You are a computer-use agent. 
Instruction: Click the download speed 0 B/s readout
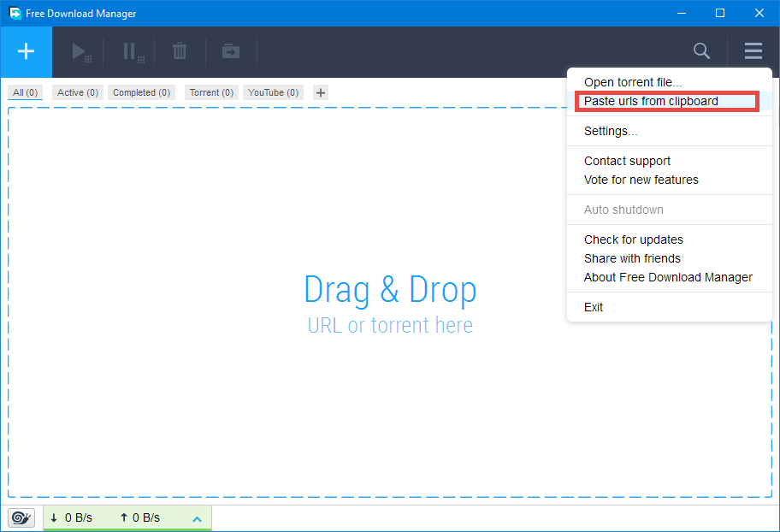tap(72, 518)
